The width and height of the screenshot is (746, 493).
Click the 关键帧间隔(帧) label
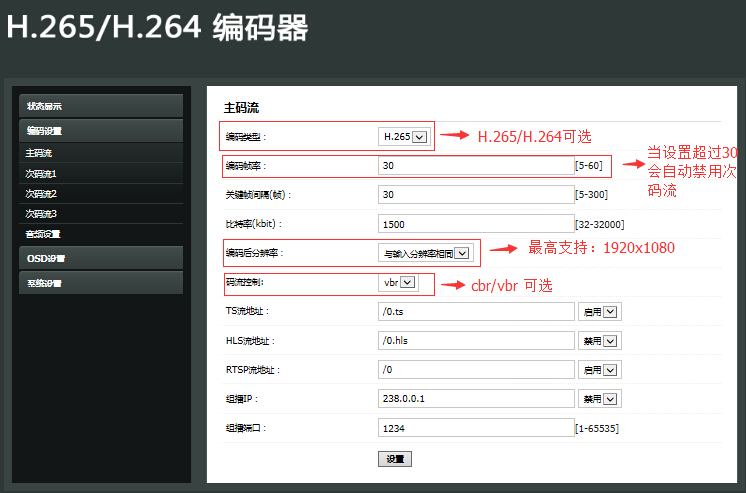click(258, 195)
